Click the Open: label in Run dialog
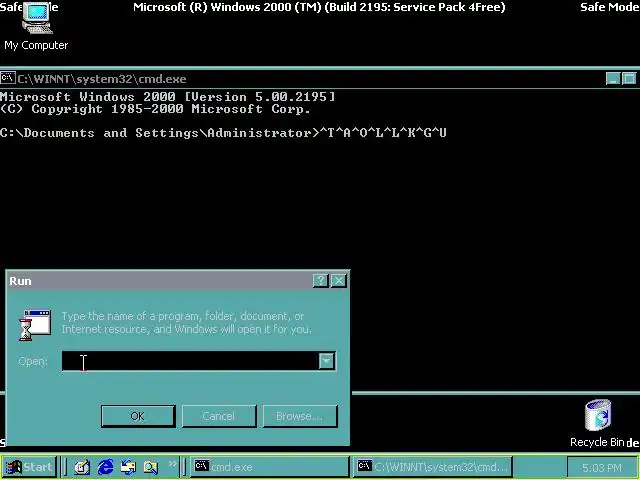The height and width of the screenshot is (480, 640). click(x=33, y=362)
